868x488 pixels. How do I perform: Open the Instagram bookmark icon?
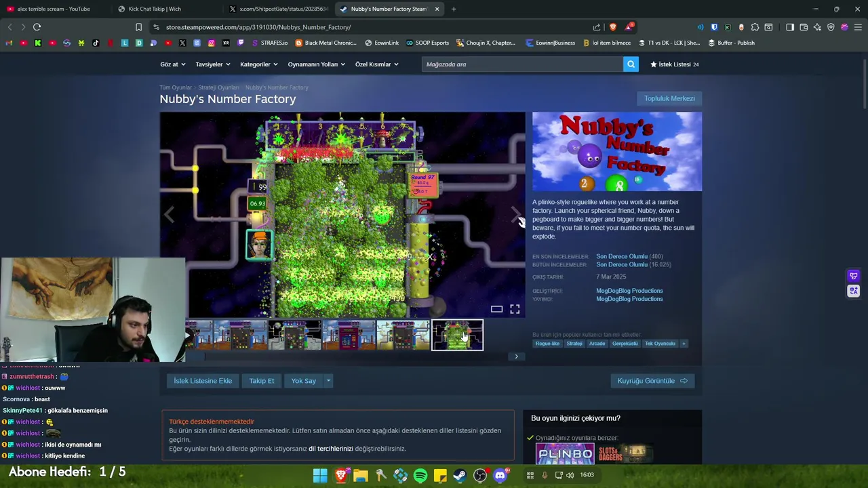pos(212,43)
